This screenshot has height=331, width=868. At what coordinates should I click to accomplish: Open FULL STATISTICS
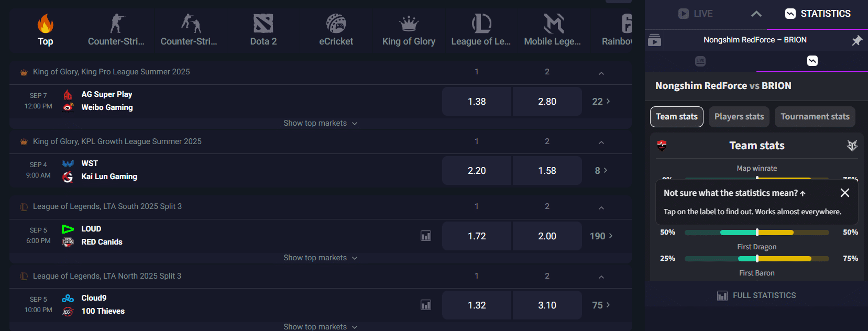coord(756,295)
